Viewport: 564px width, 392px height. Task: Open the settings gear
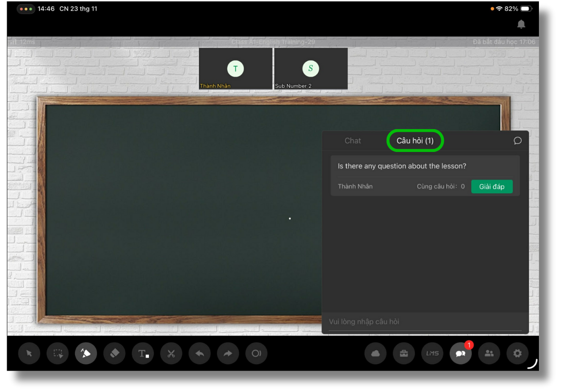[x=518, y=354]
